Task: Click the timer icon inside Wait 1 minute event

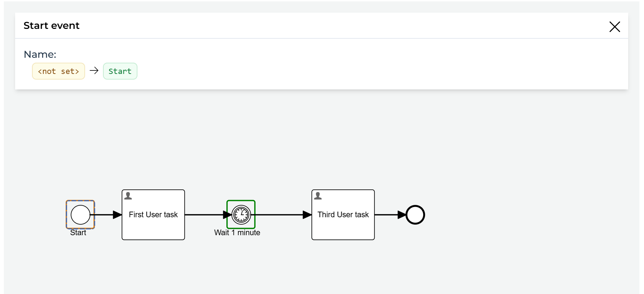Action: pyautogui.click(x=240, y=214)
